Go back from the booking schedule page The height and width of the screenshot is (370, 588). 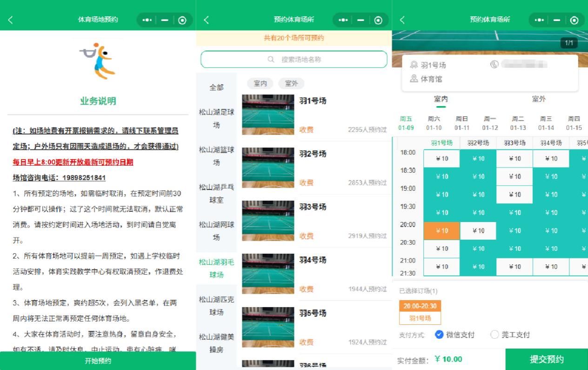pyautogui.click(x=402, y=20)
